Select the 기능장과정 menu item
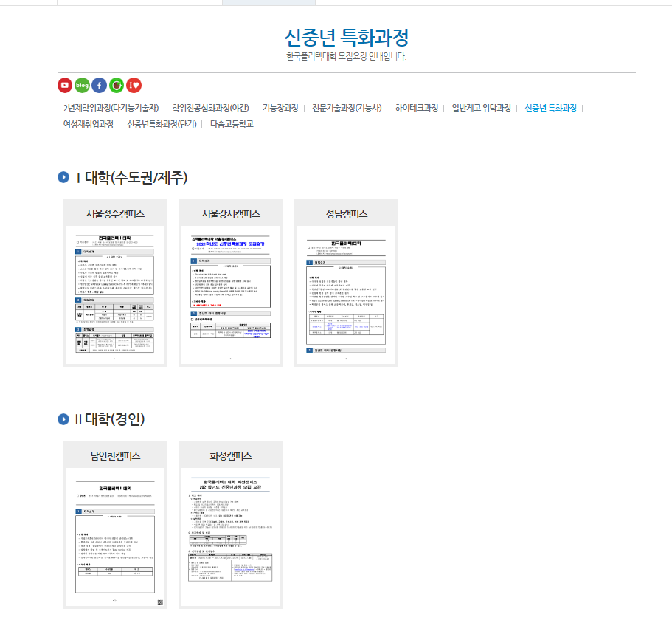The height and width of the screenshot is (623, 672). [280, 108]
